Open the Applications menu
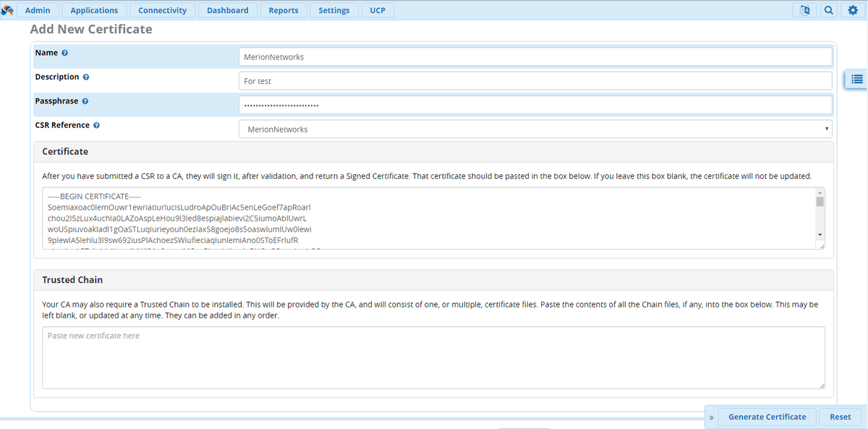The image size is (868, 429). click(95, 10)
